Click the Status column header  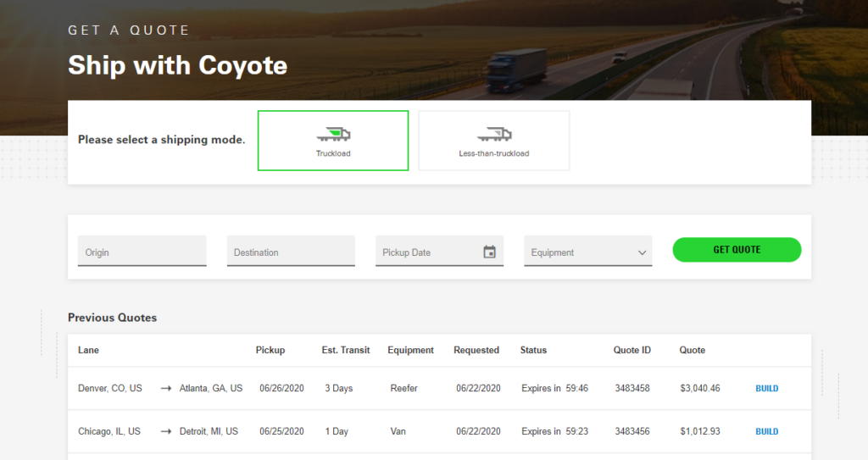533,350
